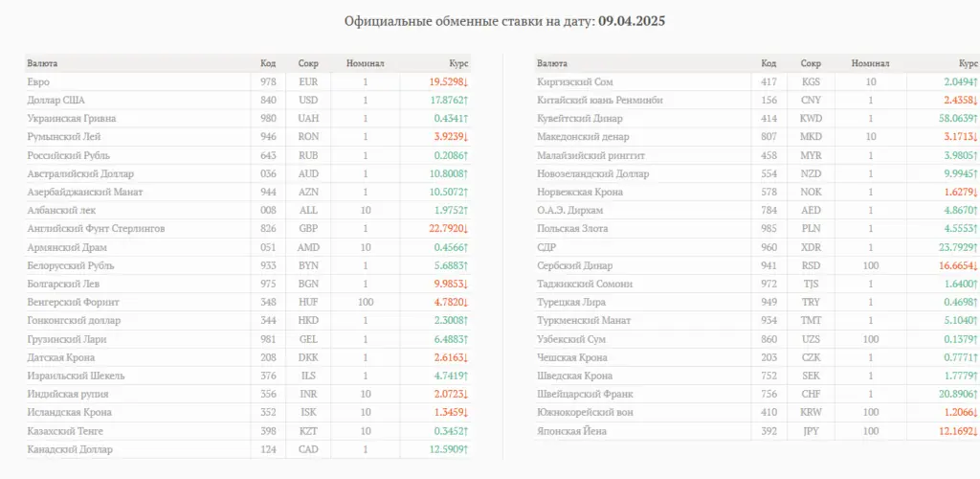Click the Номинал header in right table
The height and width of the screenshot is (479, 980).
point(870,63)
